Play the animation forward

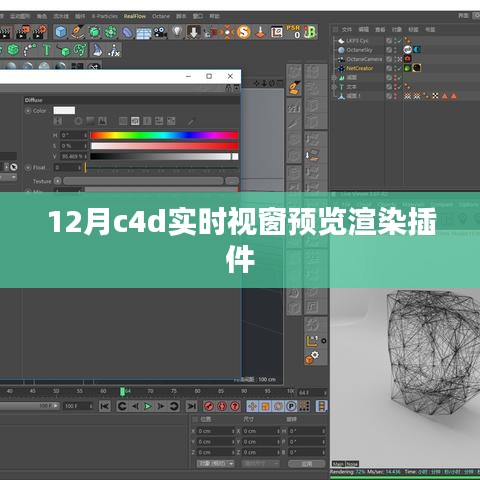click(x=148, y=406)
